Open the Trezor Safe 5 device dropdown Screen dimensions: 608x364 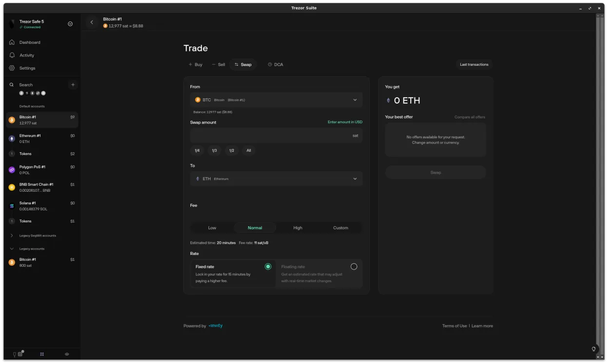click(x=70, y=23)
